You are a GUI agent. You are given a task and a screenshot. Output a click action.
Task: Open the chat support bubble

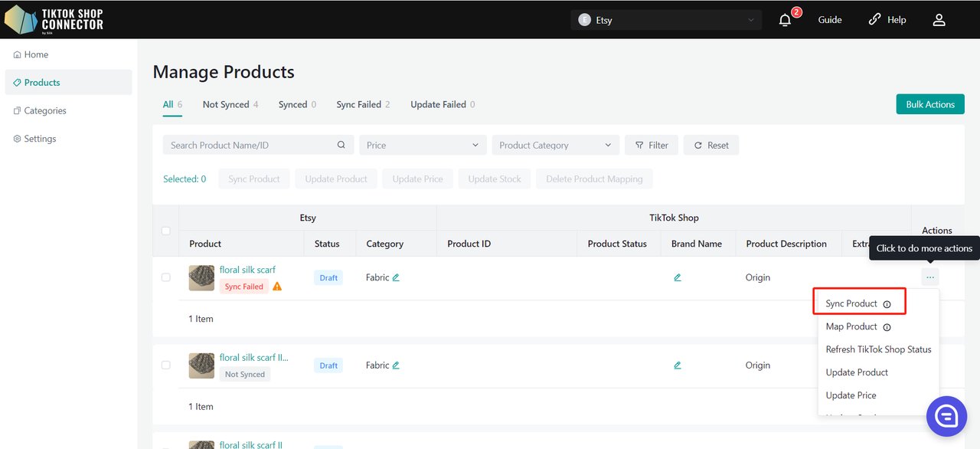click(947, 416)
